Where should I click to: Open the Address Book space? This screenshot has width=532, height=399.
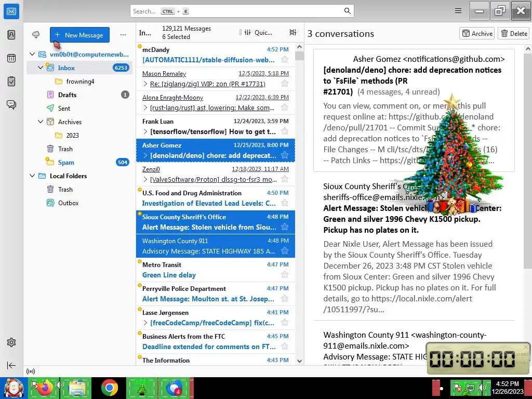coord(11,35)
